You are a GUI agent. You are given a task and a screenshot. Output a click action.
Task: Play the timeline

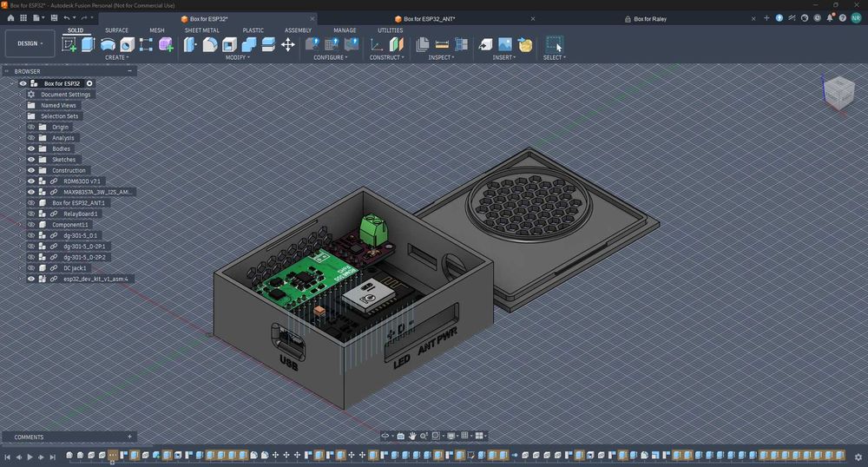point(30,457)
